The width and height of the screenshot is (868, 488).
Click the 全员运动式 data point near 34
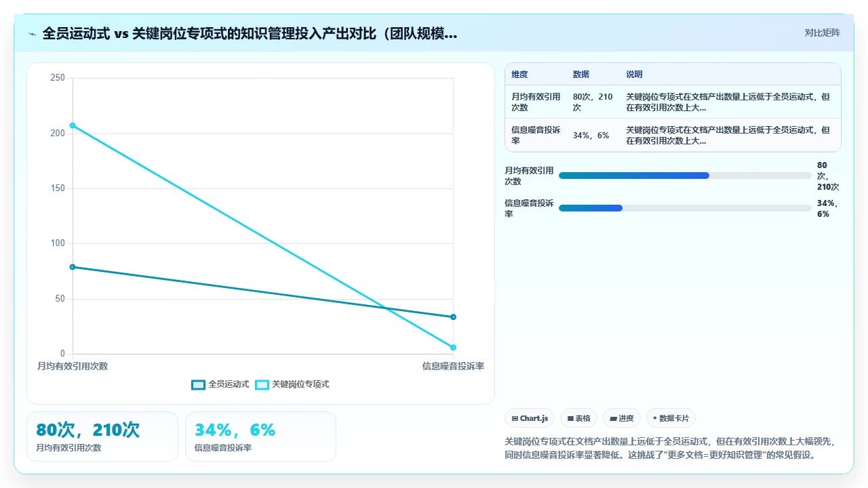pyautogui.click(x=453, y=317)
